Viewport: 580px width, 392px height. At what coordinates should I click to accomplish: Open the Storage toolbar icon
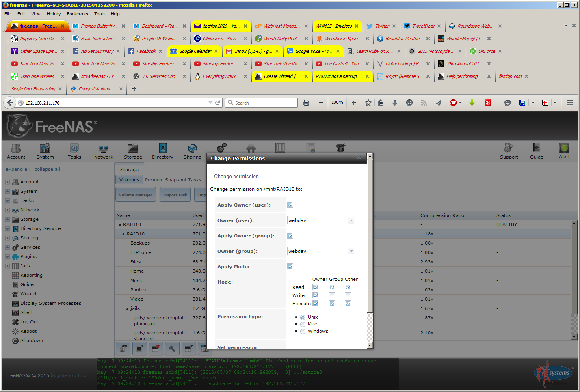point(133,151)
